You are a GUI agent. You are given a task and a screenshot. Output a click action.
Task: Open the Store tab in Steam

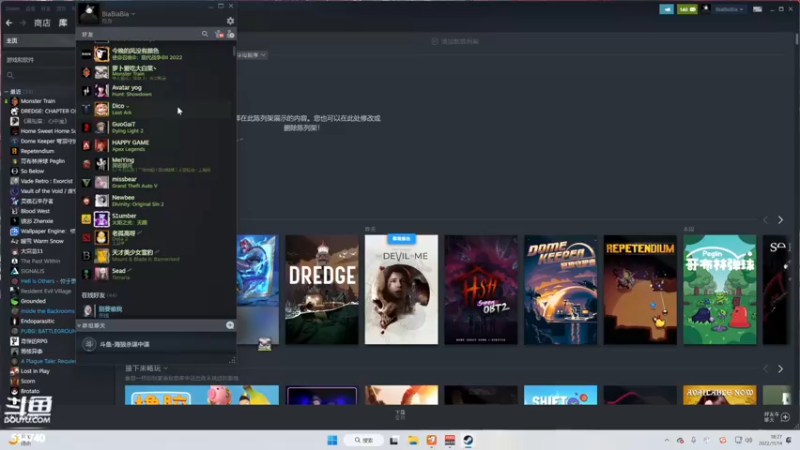click(42, 23)
